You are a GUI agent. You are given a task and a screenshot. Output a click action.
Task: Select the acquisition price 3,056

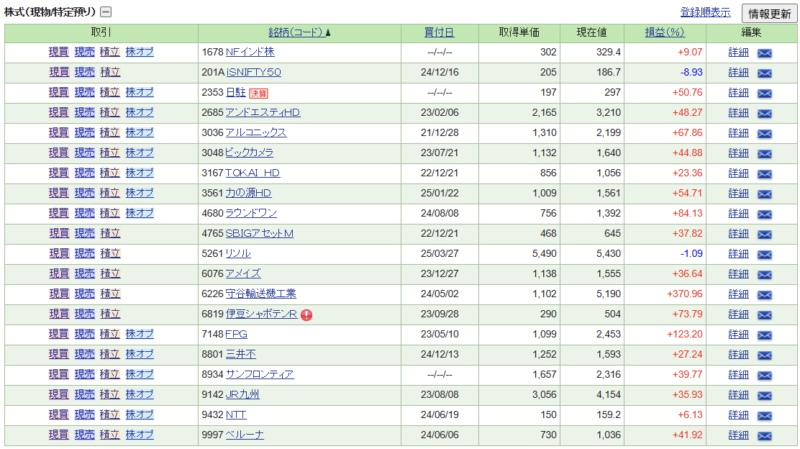click(544, 394)
